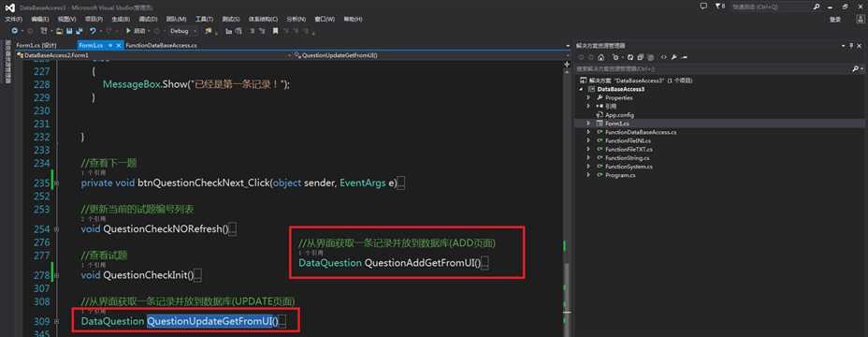Click the Save All icon
The width and height of the screenshot is (868, 337).
point(80,31)
